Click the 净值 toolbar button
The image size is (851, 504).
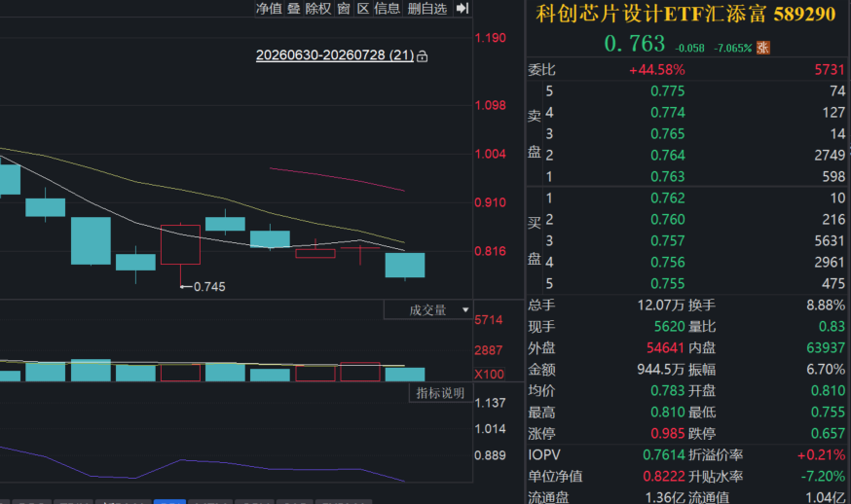coord(269,8)
